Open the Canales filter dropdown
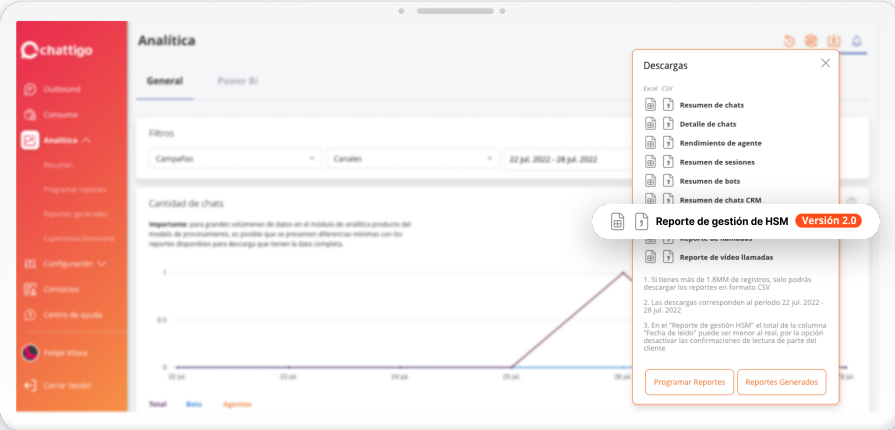 coord(413,158)
